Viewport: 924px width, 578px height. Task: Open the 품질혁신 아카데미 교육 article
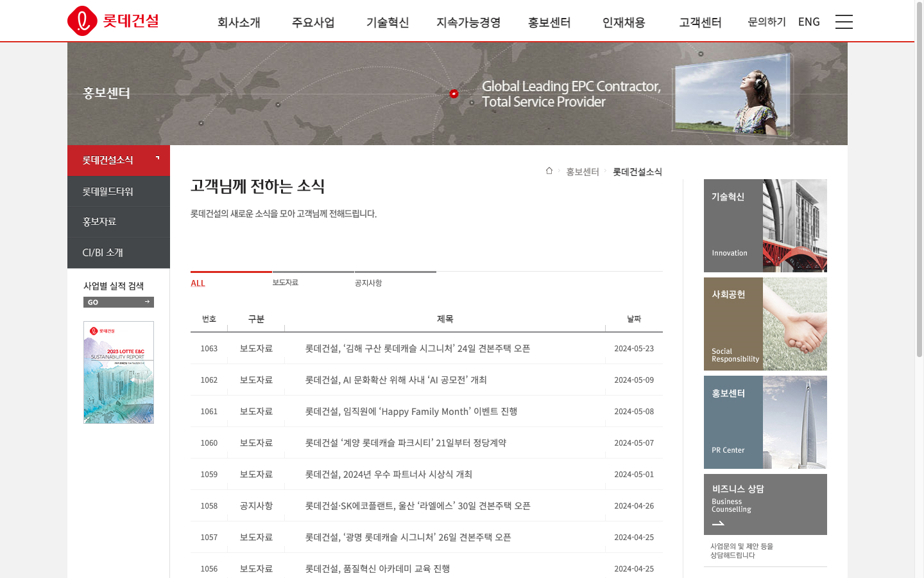pyautogui.click(x=377, y=568)
